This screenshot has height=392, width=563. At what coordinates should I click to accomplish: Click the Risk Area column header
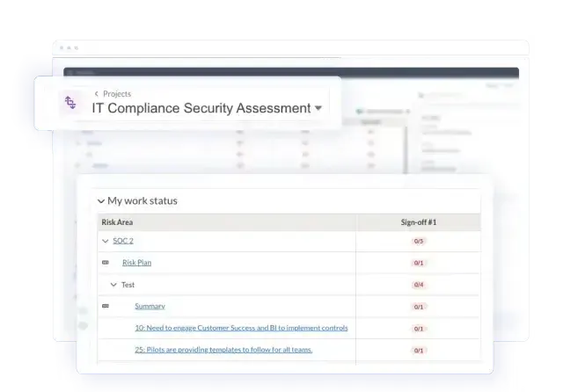(x=118, y=222)
